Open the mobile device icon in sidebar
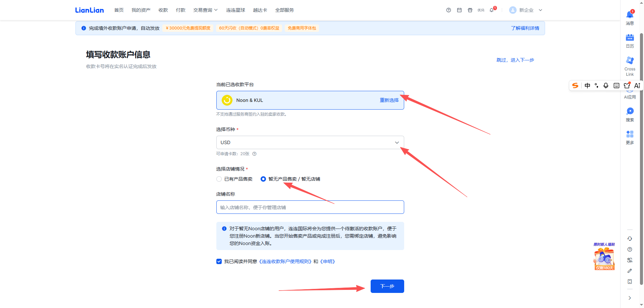This screenshot has width=644, height=308. [630, 282]
